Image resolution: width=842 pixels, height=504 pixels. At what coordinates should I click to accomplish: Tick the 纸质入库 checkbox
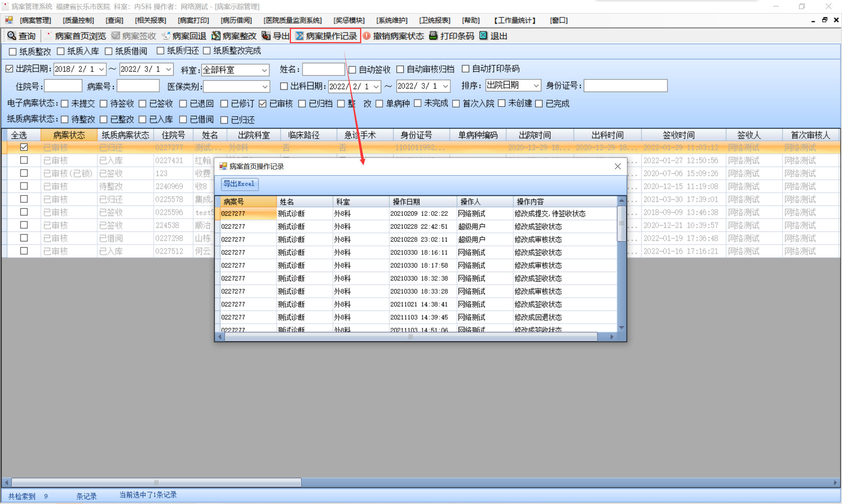61,51
